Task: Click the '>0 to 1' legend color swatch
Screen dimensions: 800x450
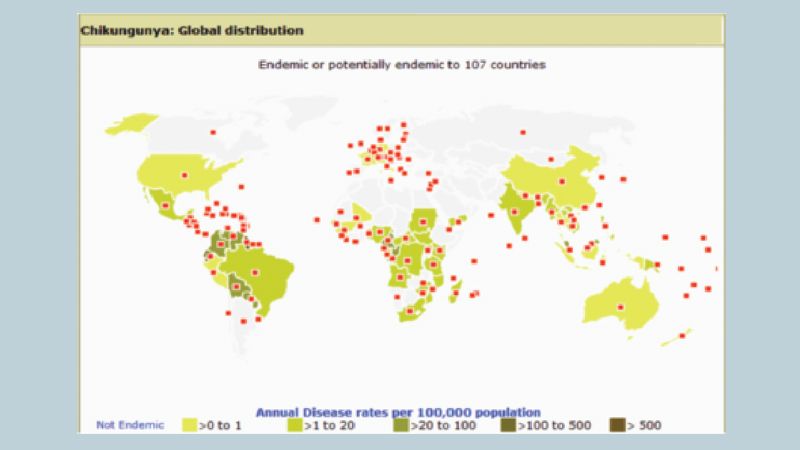Action: coord(188,425)
